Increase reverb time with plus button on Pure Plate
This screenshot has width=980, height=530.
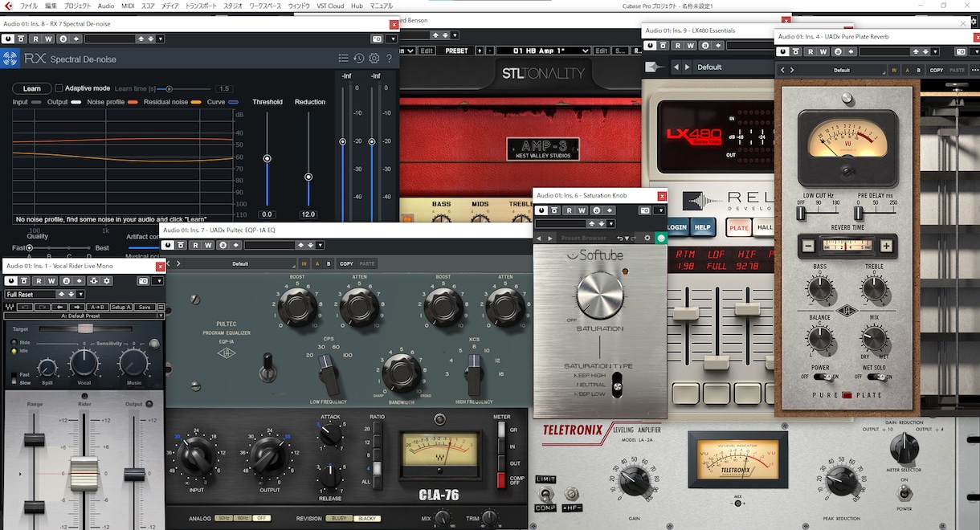(x=886, y=246)
